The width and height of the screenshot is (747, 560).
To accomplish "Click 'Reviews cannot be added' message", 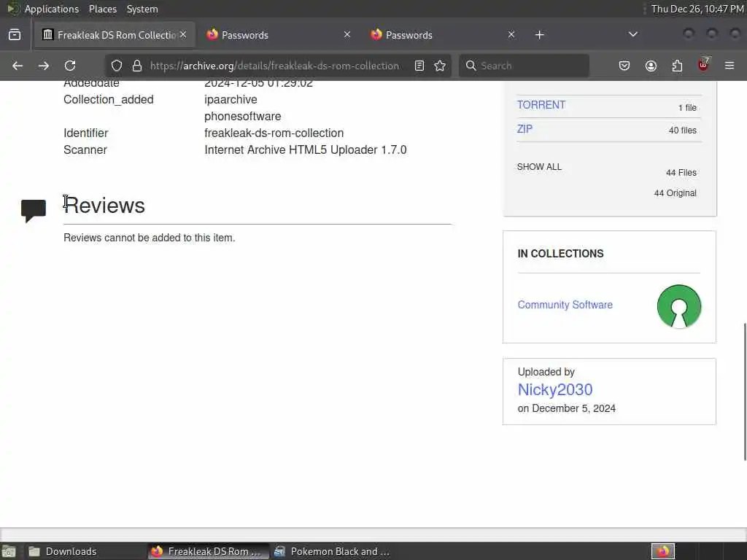I will pos(149,238).
